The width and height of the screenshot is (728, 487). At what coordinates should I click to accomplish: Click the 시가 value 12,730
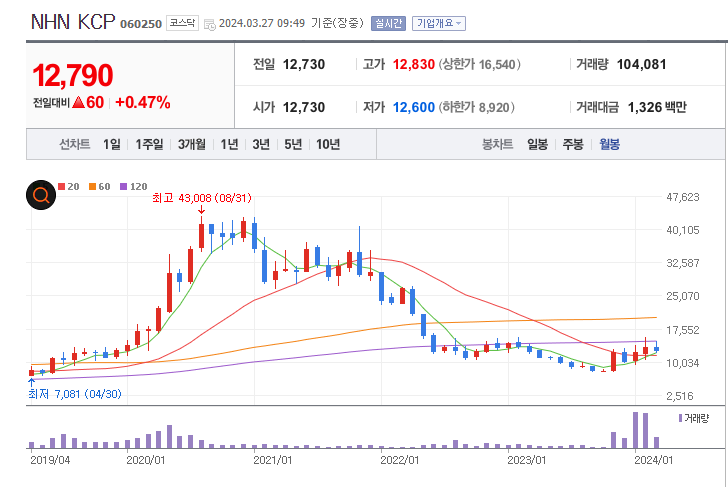(x=304, y=107)
